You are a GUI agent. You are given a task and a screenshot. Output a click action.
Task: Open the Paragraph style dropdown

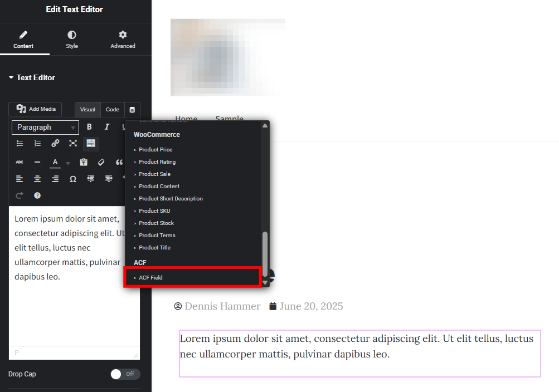click(45, 127)
